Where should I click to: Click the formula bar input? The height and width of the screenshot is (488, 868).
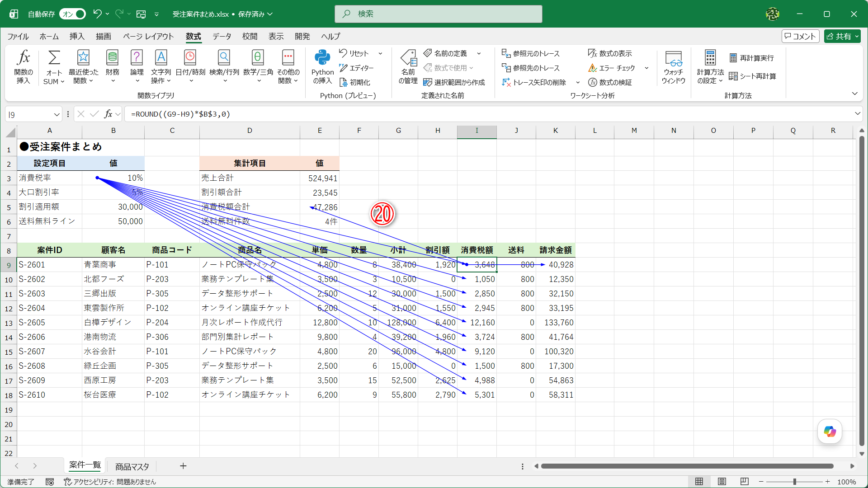click(488, 114)
